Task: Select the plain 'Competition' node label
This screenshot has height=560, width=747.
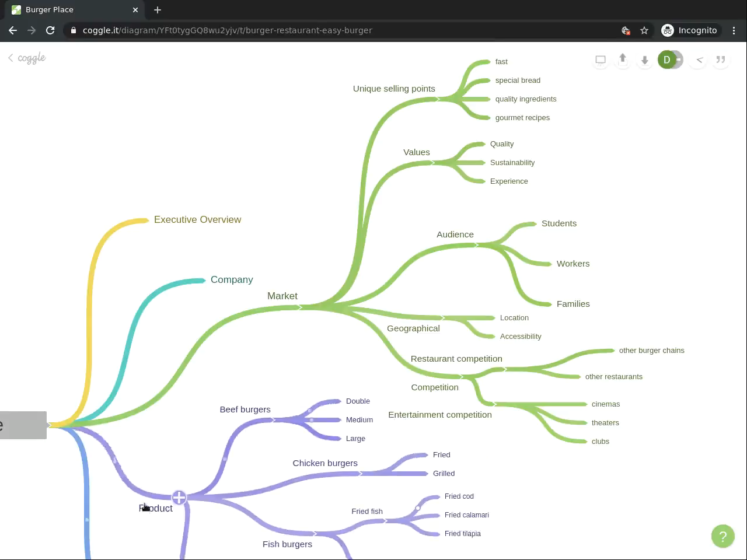Action: 435,387
